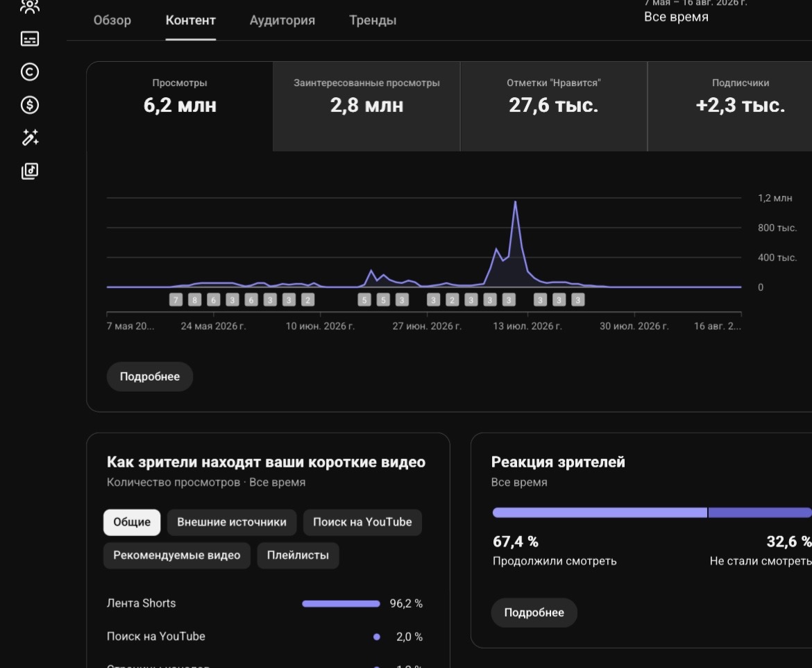This screenshot has height=668, width=812.
Task: Open the Copyright sidebar icon
Action: click(30, 72)
